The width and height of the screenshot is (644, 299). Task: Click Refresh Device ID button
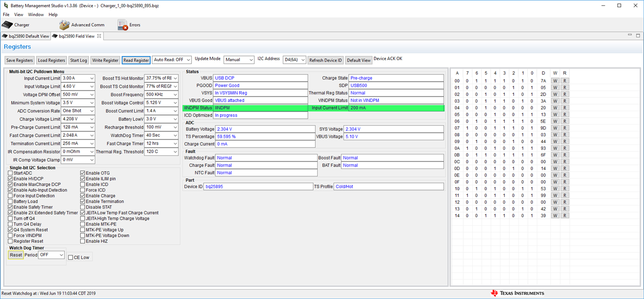tap(326, 60)
